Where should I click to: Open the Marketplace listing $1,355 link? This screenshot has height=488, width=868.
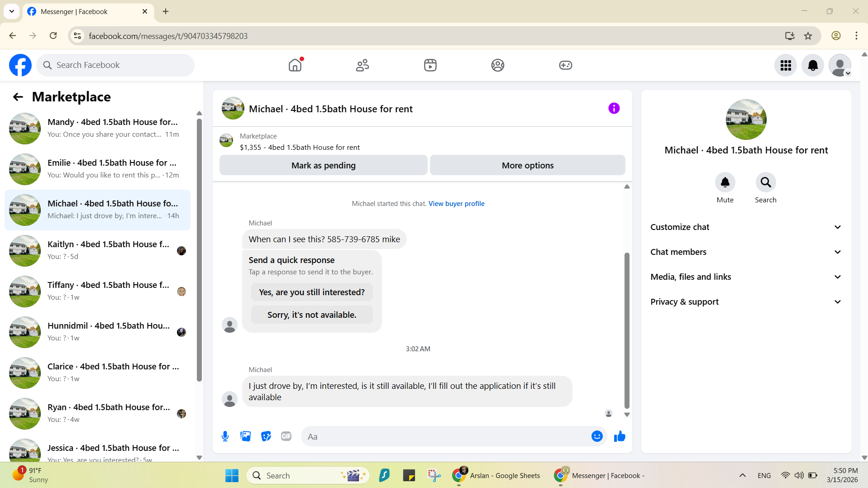[x=300, y=148]
